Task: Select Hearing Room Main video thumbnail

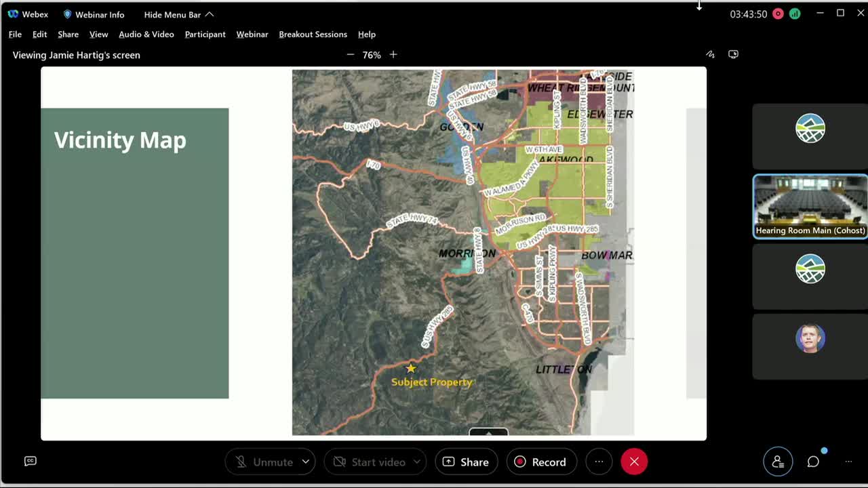Action: pyautogui.click(x=810, y=206)
